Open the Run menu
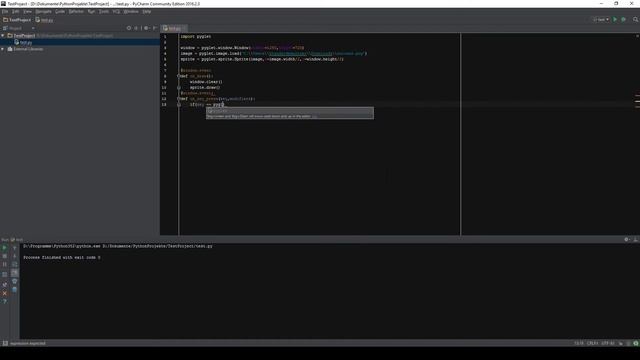The image size is (640, 360). coord(91,11)
